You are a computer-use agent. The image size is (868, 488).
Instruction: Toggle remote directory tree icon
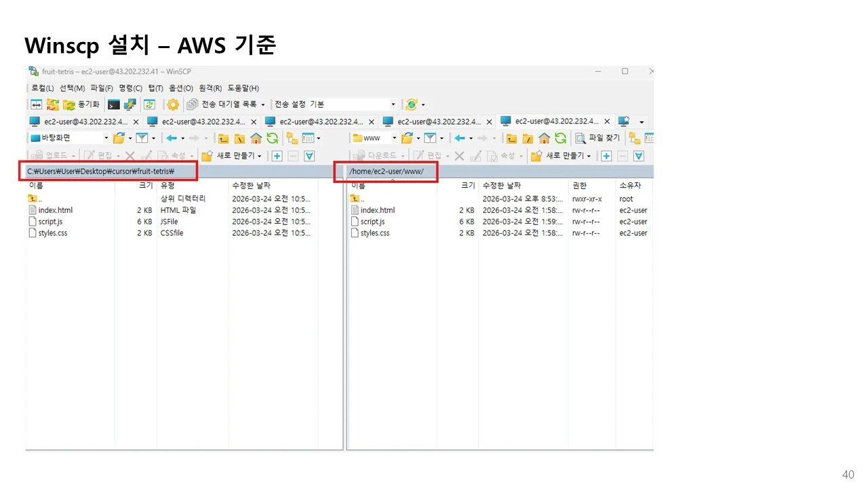tap(635, 138)
